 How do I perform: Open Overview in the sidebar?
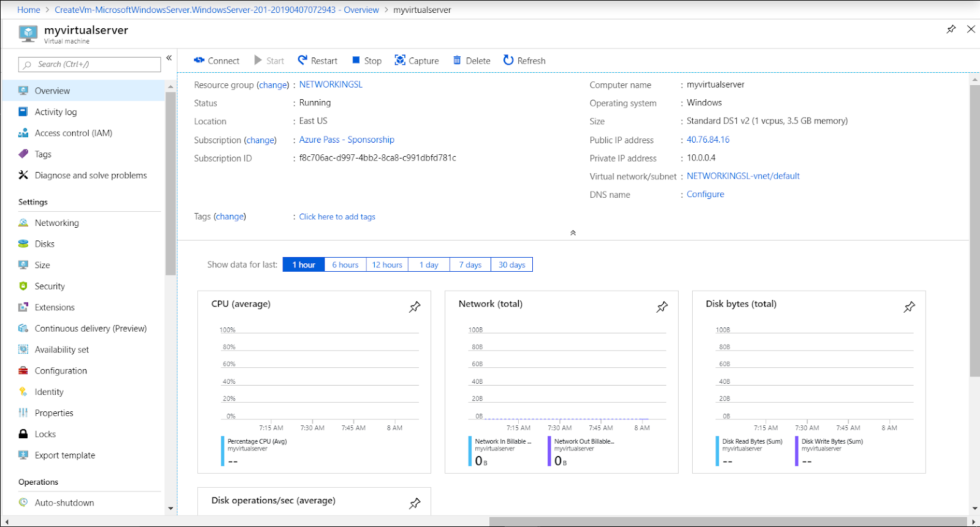point(83,91)
